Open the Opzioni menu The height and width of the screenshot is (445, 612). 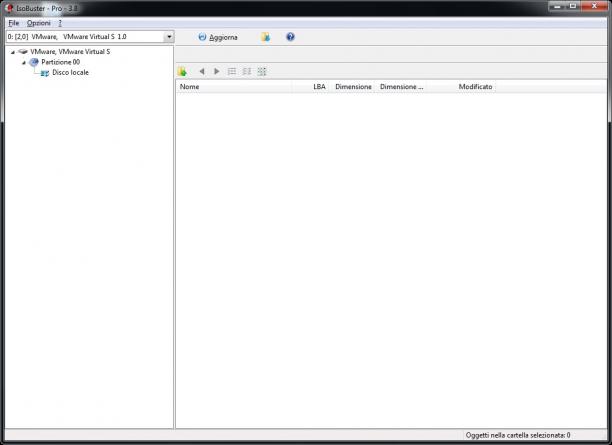pos(39,23)
